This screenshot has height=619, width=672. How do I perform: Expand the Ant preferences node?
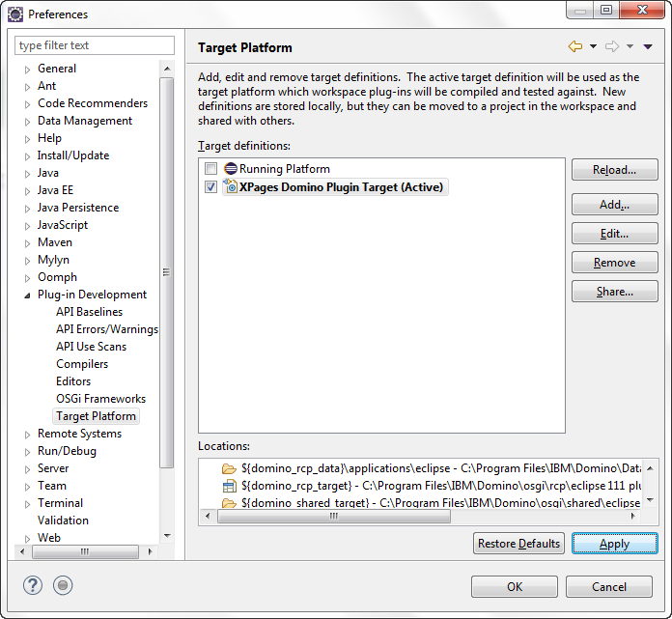tap(27, 87)
